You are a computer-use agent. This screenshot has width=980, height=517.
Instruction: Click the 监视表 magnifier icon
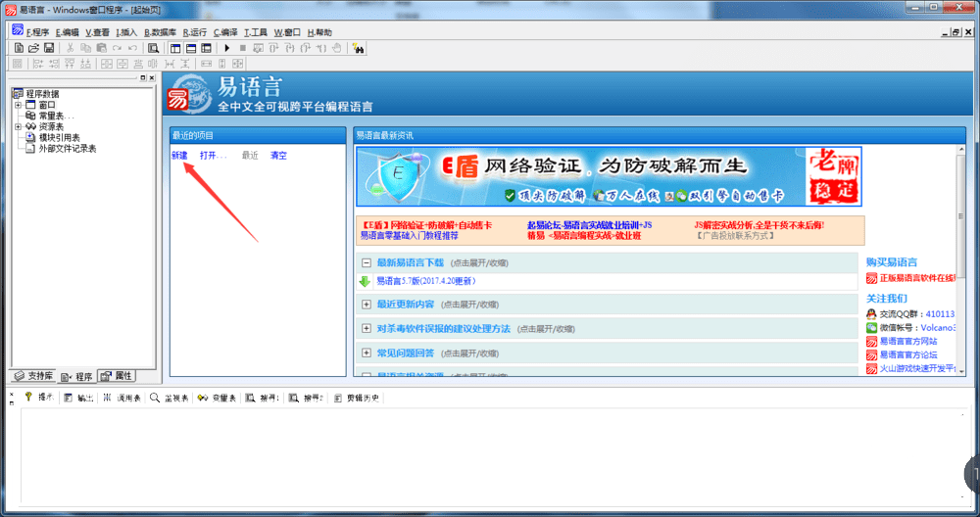(155, 398)
